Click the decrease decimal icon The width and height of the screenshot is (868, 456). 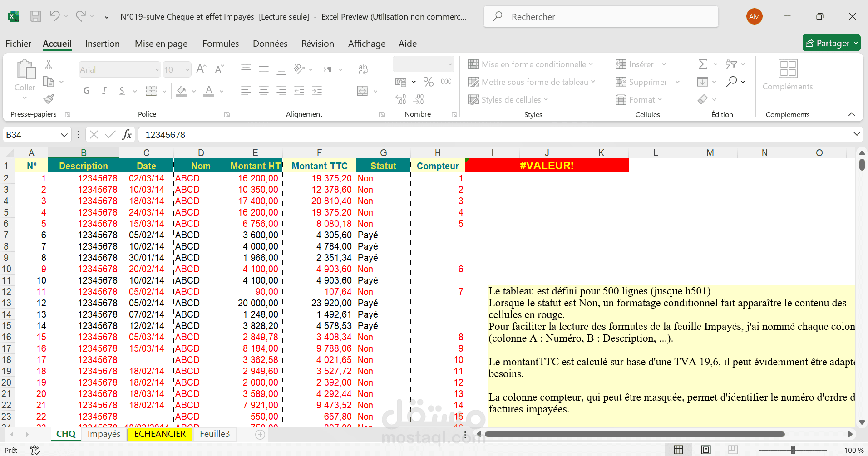(x=419, y=99)
